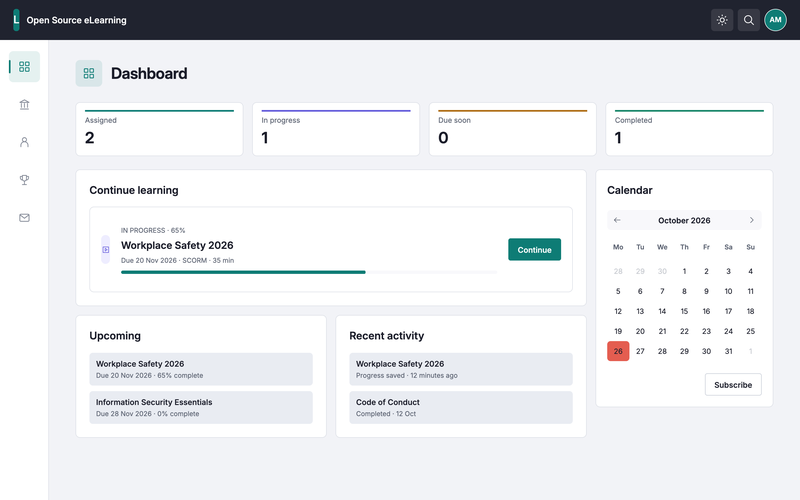800x500 pixels.
Task: Open Information Security Essentials upcoming item
Action: [201, 407]
